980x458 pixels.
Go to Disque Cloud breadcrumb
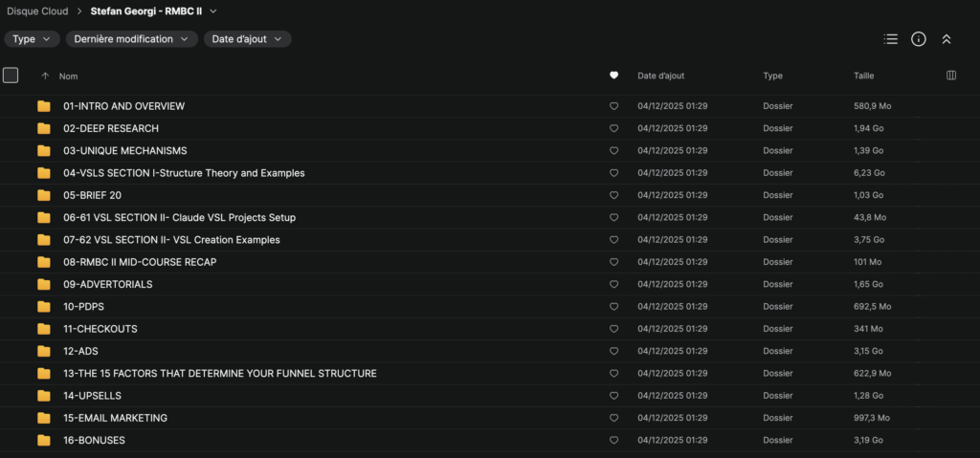37,11
